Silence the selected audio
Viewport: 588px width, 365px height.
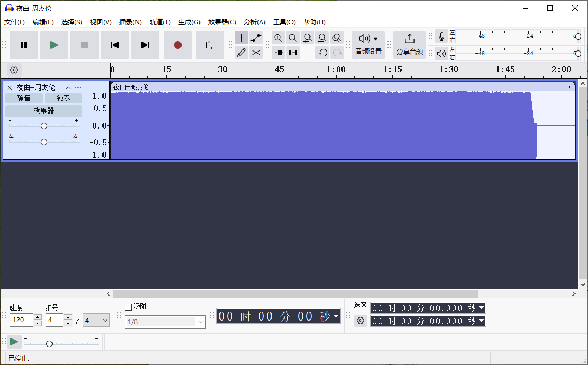click(x=293, y=52)
